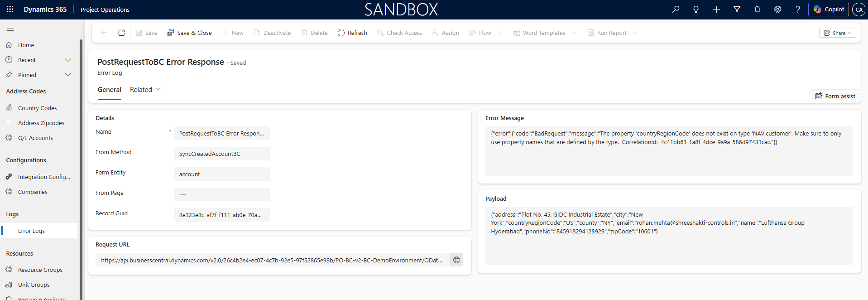Image resolution: width=868 pixels, height=300 pixels.
Task: Click the Save command
Action: tap(147, 33)
